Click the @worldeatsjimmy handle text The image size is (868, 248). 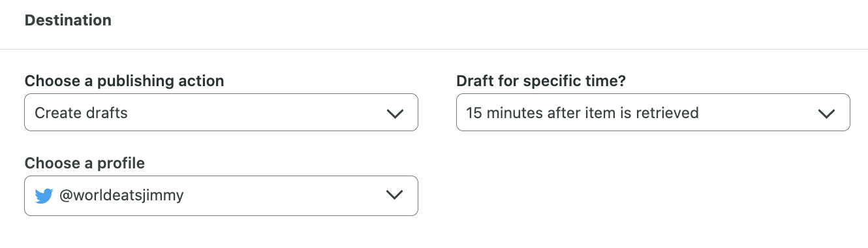[121, 195]
